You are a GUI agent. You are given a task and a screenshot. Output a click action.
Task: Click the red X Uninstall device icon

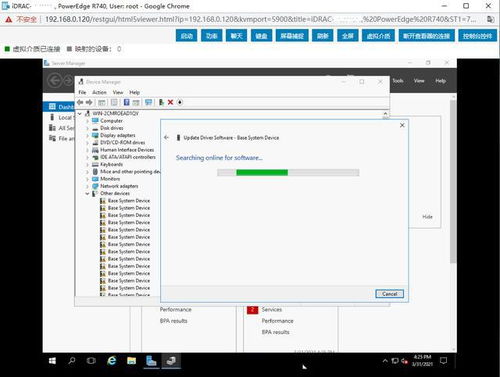[170, 102]
